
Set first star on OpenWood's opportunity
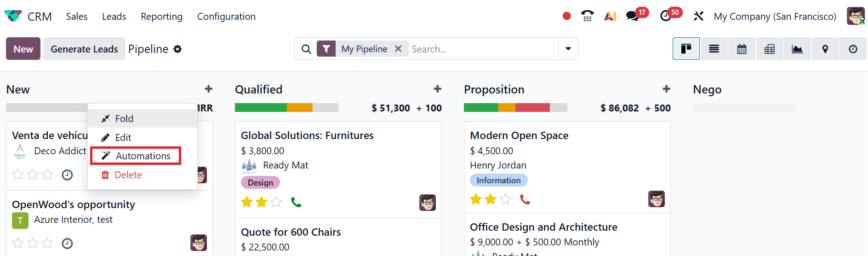(x=18, y=243)
